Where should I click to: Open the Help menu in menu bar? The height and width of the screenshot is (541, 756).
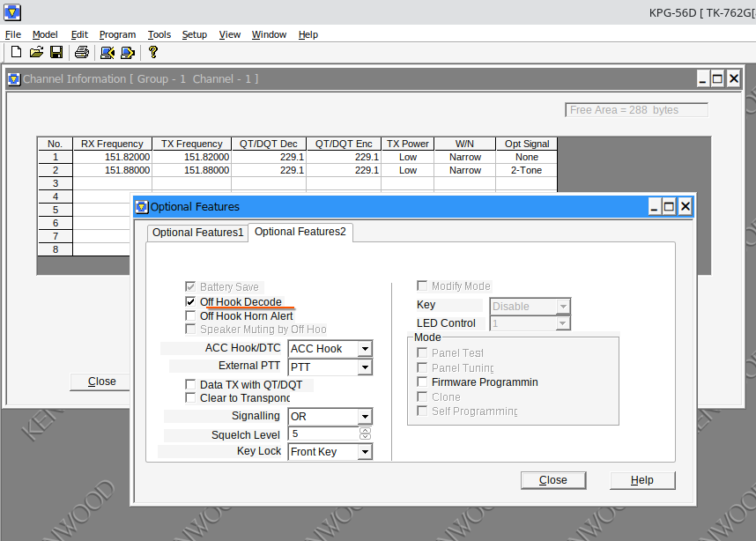(308, 34)
